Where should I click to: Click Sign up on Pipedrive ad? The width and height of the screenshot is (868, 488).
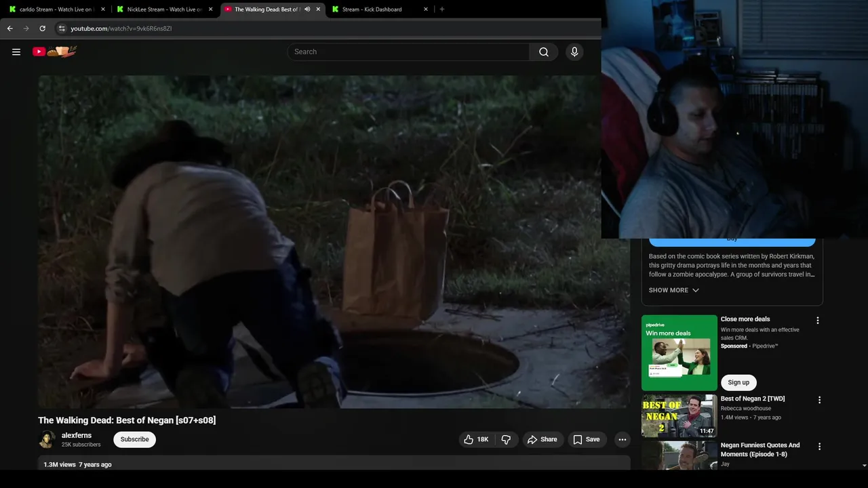coord(738,382)
